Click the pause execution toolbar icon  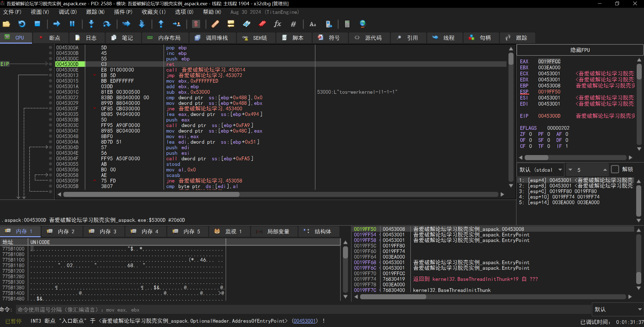click(72, 24)
